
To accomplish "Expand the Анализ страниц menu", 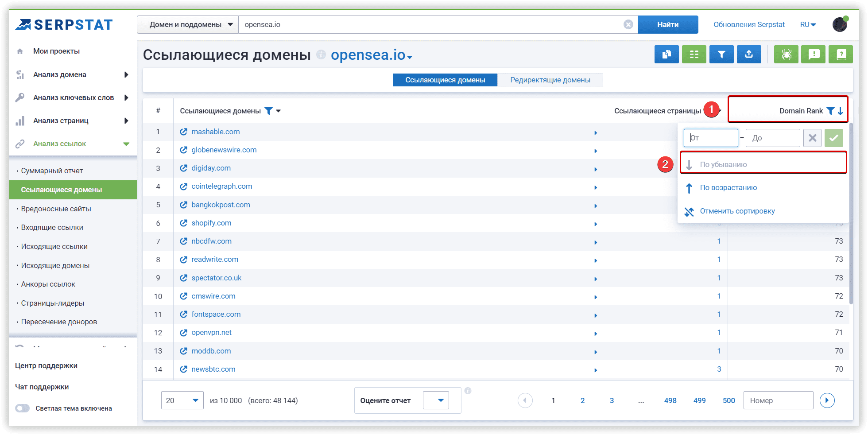I will point(126,120).
